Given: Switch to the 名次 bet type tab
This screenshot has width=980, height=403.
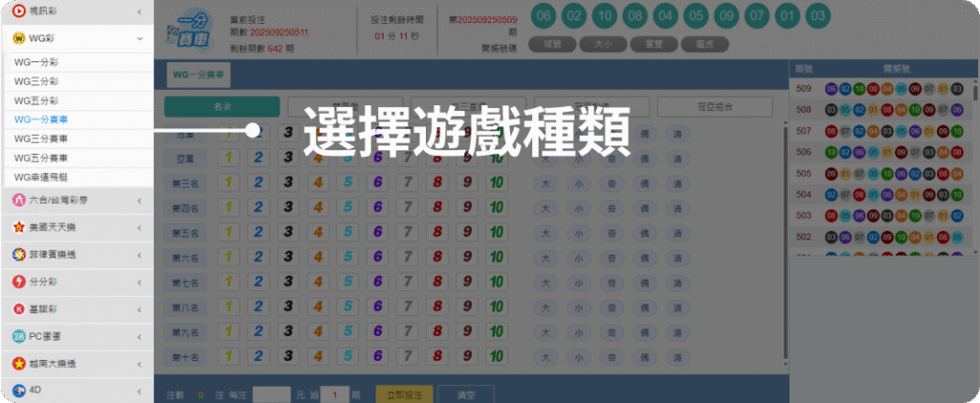Looking at the screenshot, I should pos(222,107).
